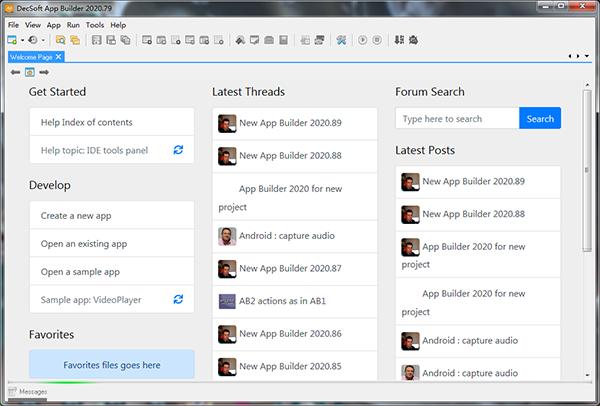Screen dimensions: 600x406
Task: Click the bug debug icon in toolbar
Action: tap(413, 40)
